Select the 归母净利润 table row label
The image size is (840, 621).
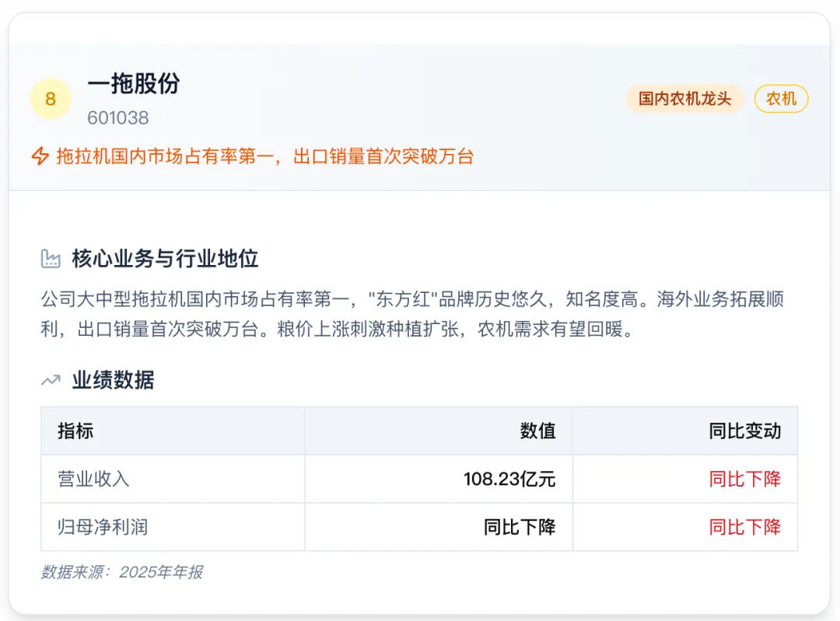tap(103, 527)
